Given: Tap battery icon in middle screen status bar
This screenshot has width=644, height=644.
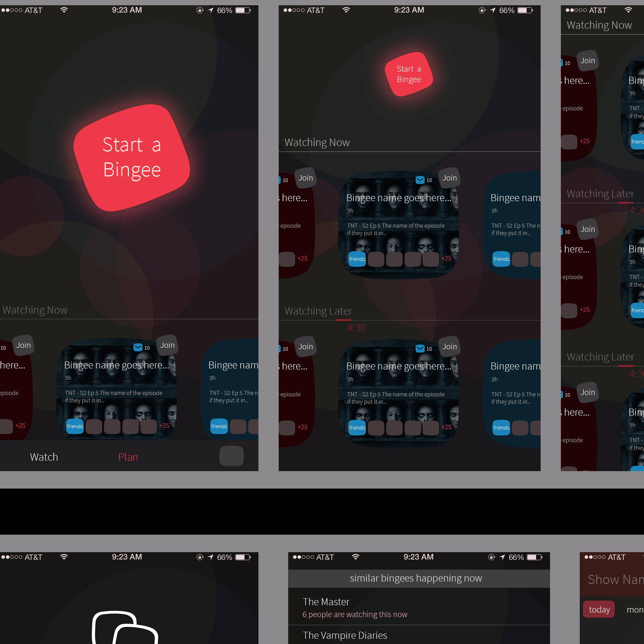Looking at the screenshot, I should (x=525, y=10).
